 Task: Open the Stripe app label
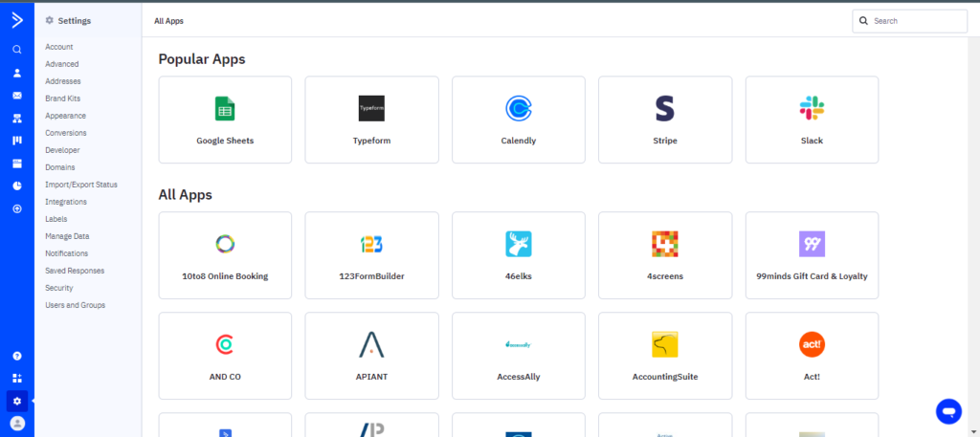coord(665,142)
